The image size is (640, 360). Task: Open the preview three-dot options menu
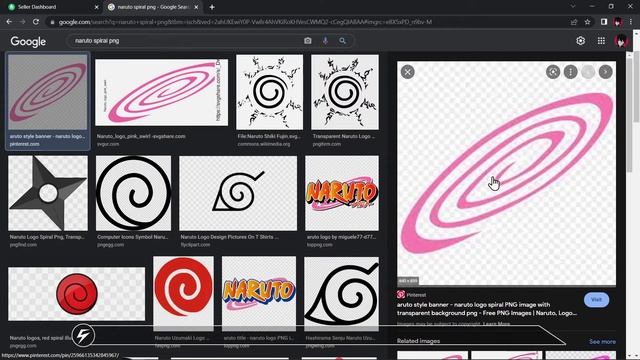pos(570,72)
